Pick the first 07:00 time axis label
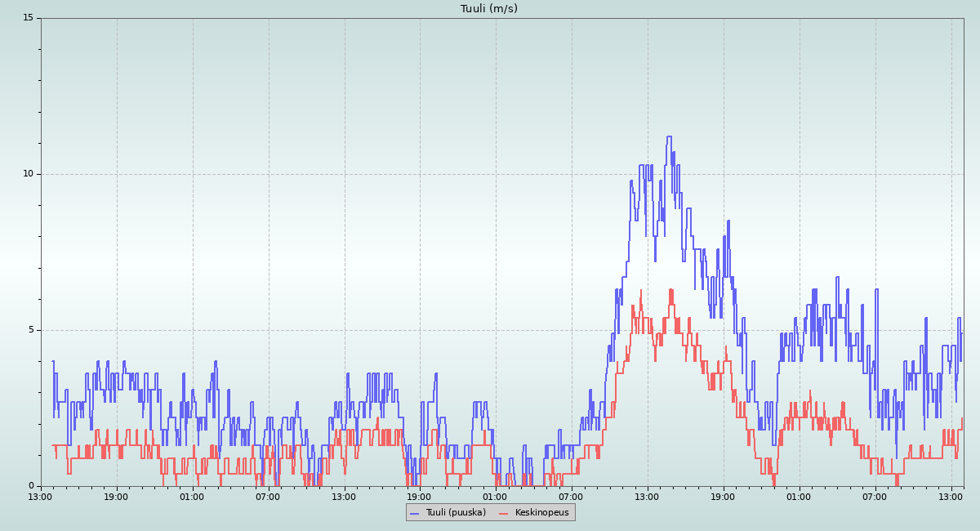980x531 pixels. click(268, 497)
